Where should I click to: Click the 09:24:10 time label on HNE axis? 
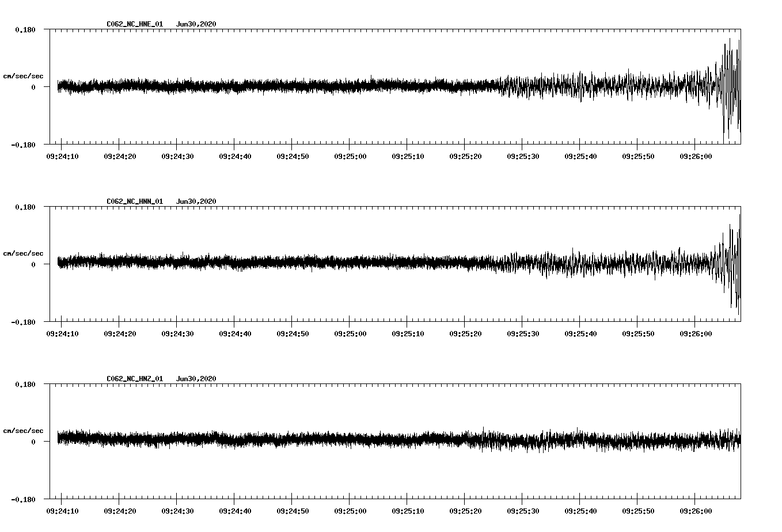[x=62, y=157]
